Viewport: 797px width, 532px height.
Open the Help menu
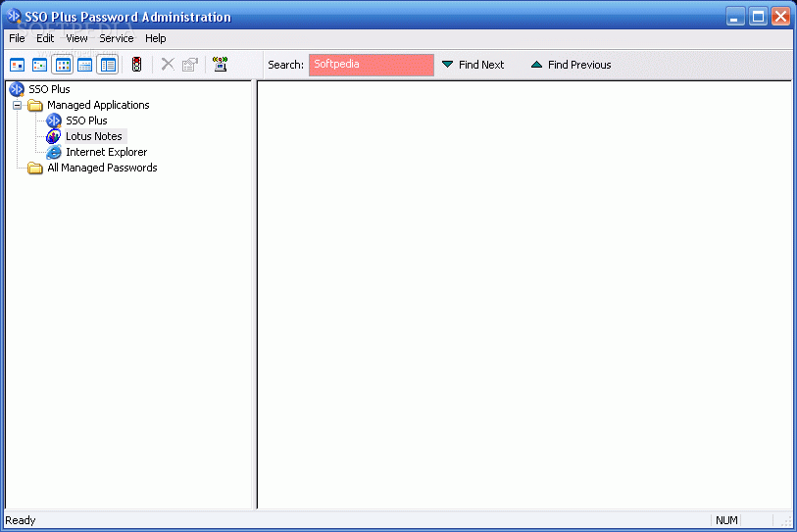tap(156, 38)
